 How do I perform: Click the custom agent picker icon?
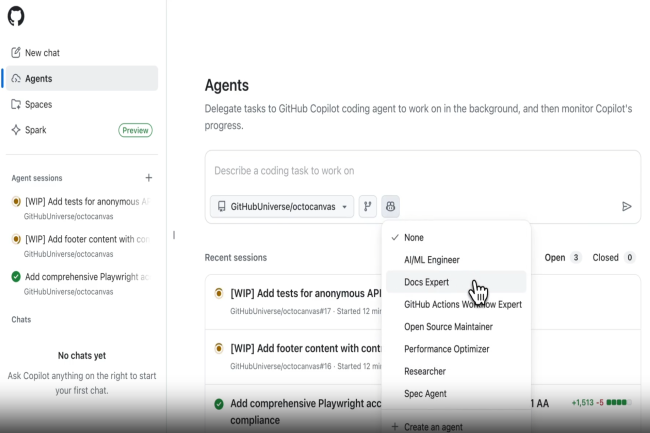(391, 207)
